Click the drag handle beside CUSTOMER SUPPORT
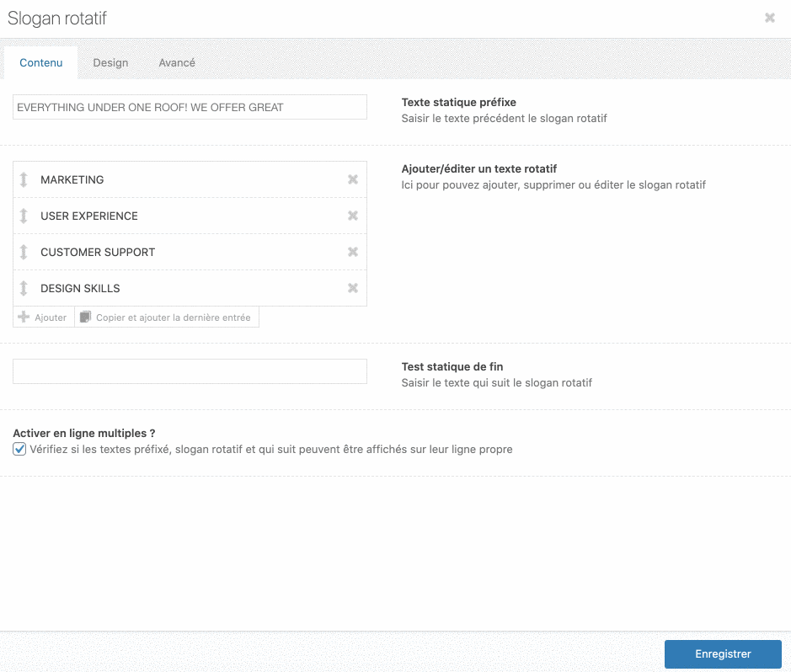Image resolution: width=791 pixels, height=672 pixels. click(24, 252)
